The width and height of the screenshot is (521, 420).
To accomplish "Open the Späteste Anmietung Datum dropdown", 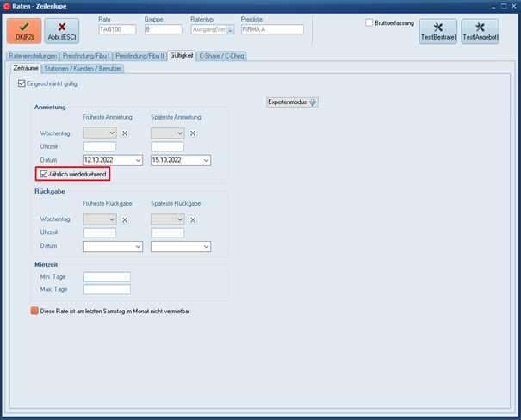I will [205, 160].
